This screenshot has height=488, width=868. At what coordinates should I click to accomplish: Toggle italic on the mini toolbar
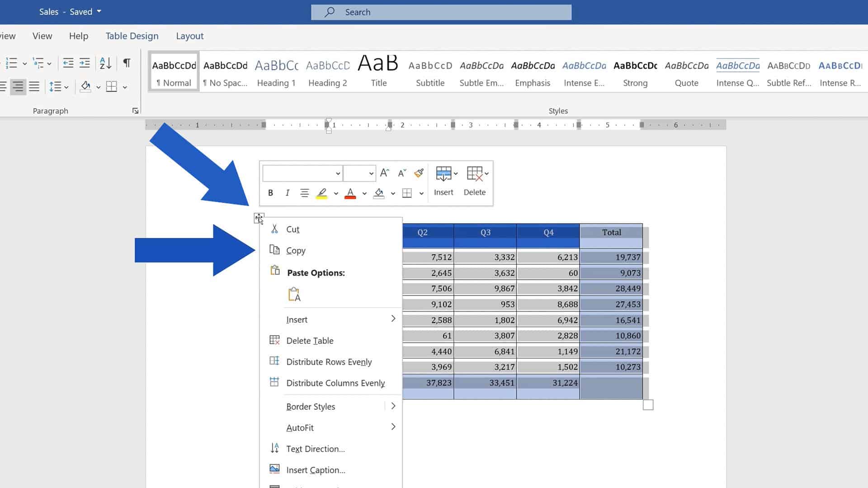point(287,192)
